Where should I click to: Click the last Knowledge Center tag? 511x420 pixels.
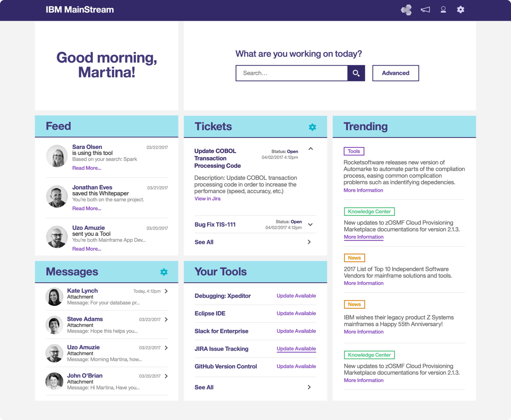pyautogui.click(x=369, y=355)
